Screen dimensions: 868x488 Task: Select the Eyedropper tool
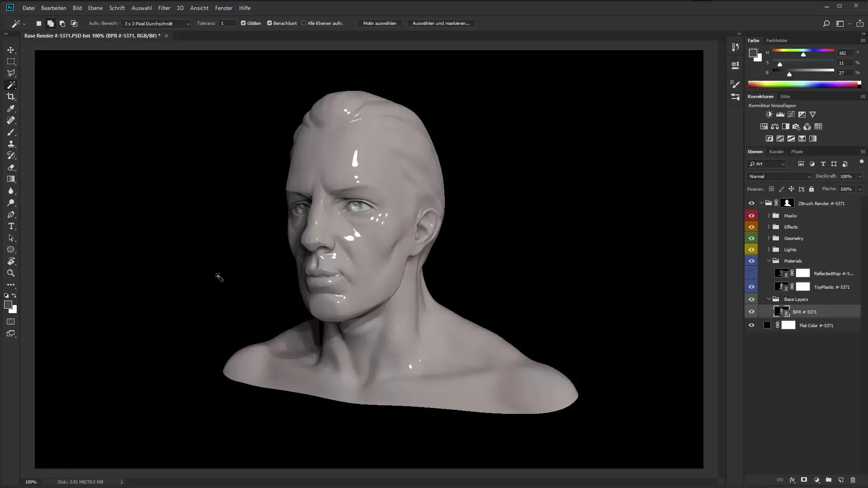[11, 108]
